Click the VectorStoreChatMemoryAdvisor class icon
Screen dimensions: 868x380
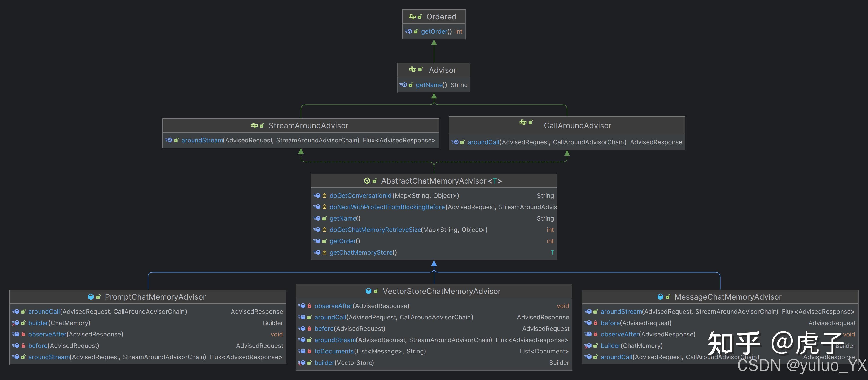pos(368,291)
